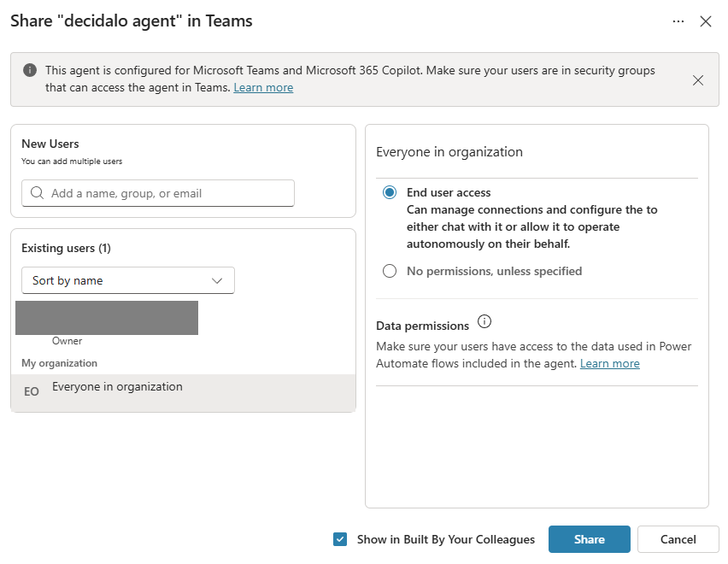
Task: Click the New Users heading
Action: point(50,144)
